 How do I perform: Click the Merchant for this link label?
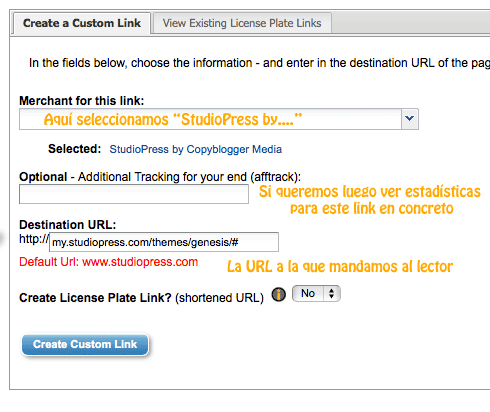[82, 101]
